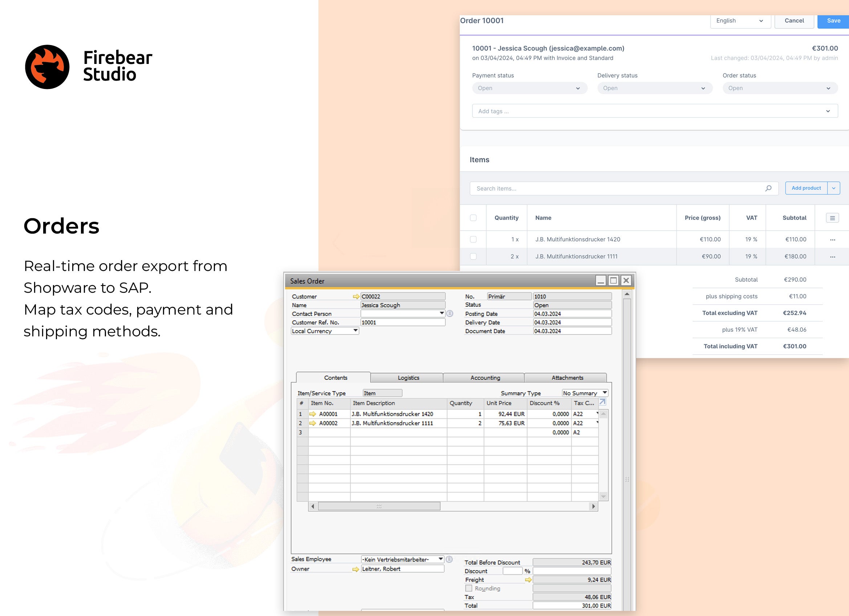
Task: Click the Firebear Studio logo icon
Action: 48,66
